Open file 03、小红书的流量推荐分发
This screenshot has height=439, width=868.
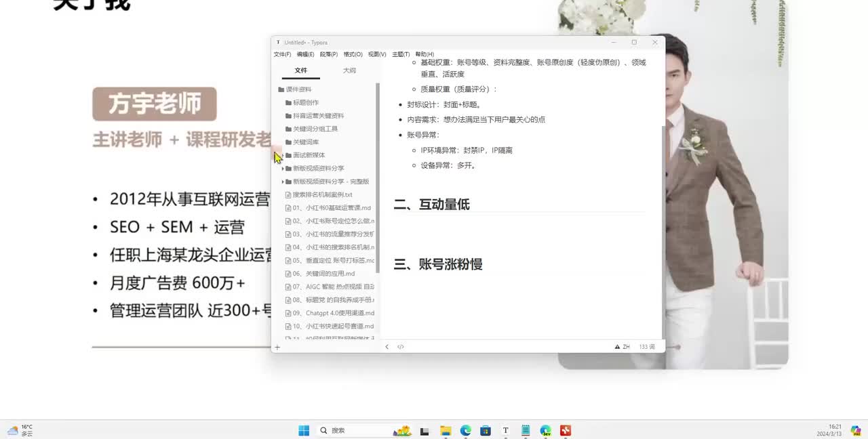[330, 234]
